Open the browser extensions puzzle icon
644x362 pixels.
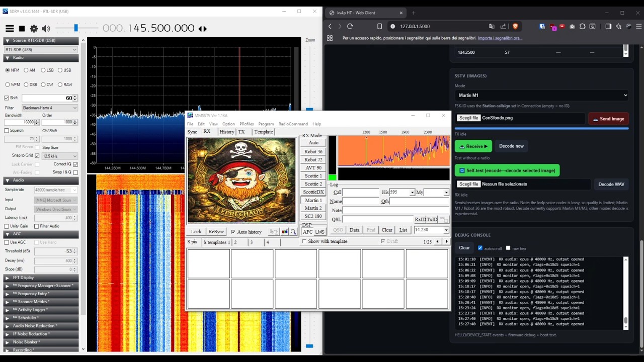point(582,26)
